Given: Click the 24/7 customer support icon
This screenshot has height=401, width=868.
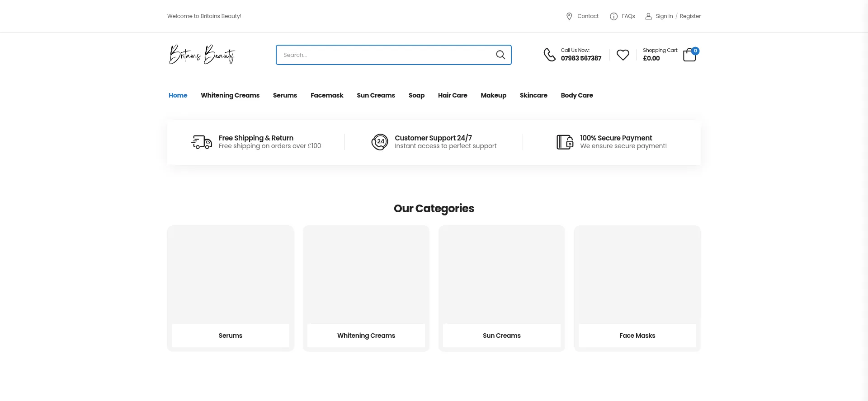Looking at the screenshot, I should pos(380,142).
